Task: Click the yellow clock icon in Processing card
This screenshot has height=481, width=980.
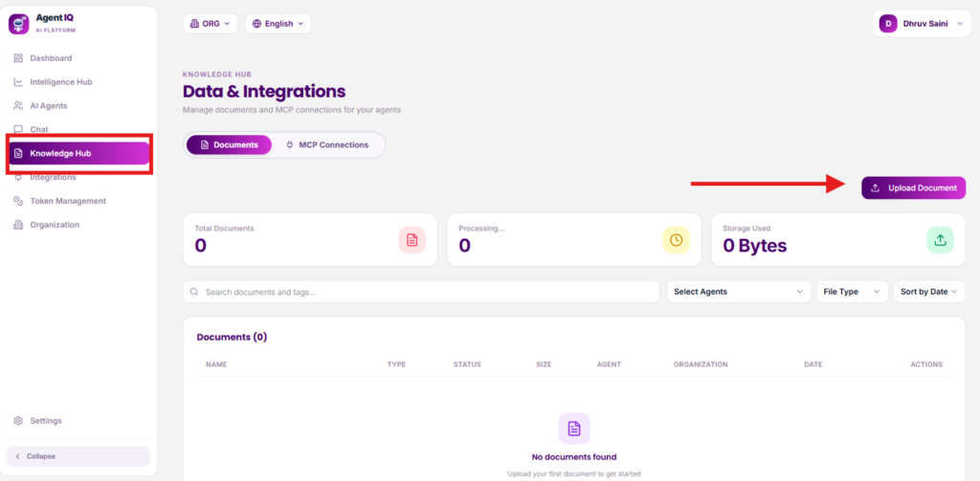Action: click(x=677, y=240)
